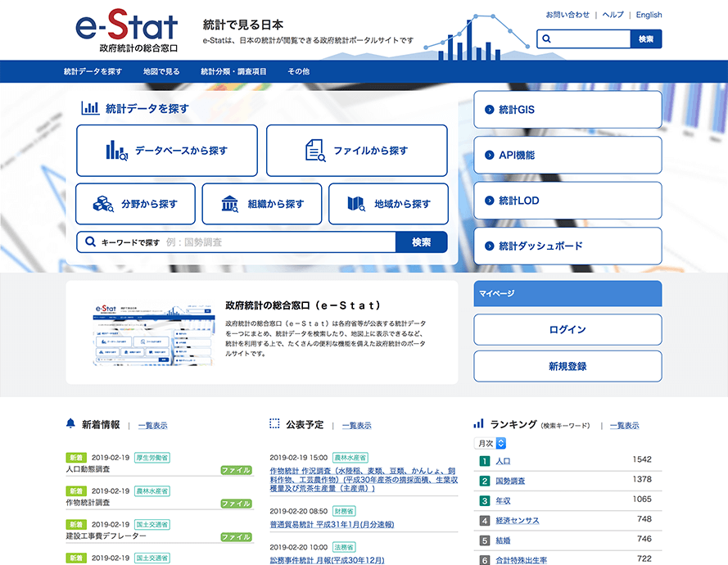Click the 分野から探す category search icon
This screenshot has height=565, width=728.
(103, 204)
